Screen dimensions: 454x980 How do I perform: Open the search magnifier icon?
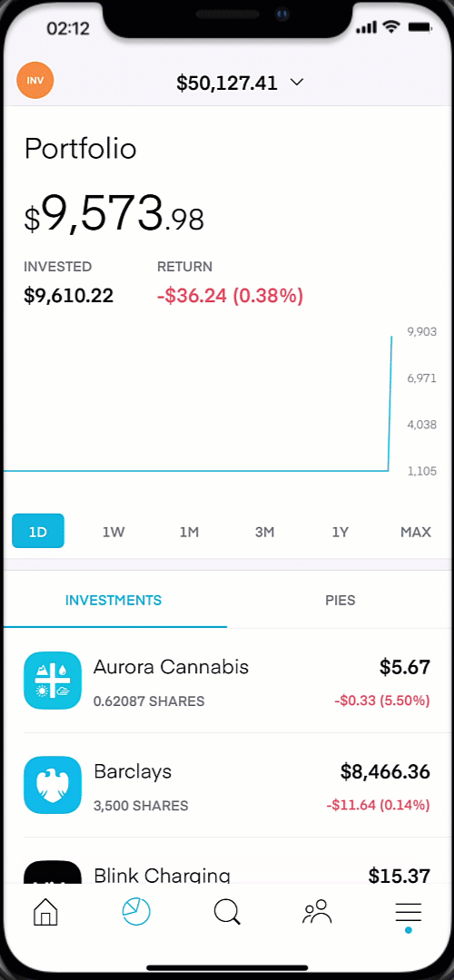pyautogui.click(x=227, y=913)
